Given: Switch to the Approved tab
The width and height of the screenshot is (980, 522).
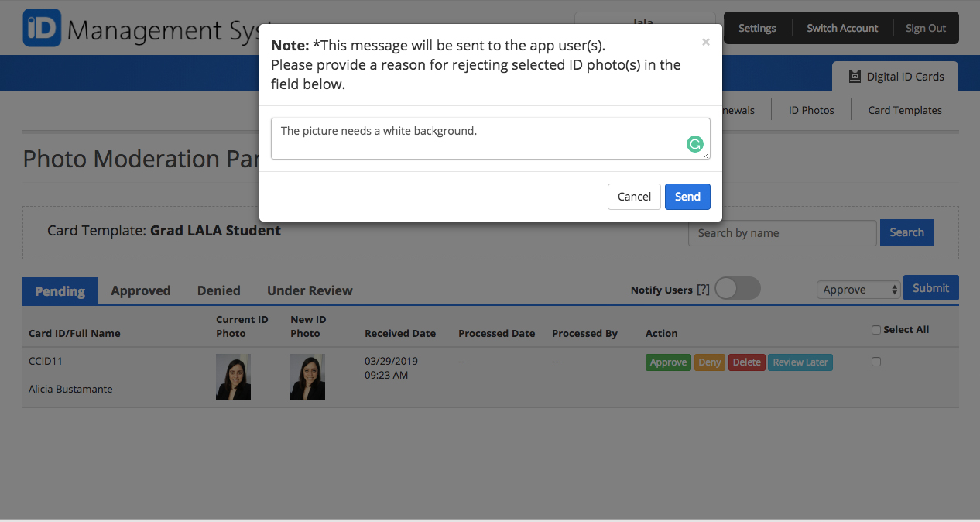Looking at the screenshot, I should tap(141, 290).
